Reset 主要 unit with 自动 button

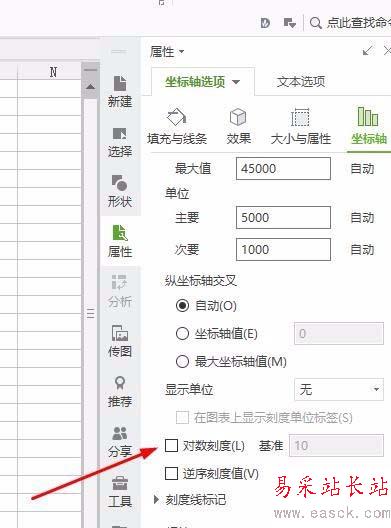click(362, 218)
